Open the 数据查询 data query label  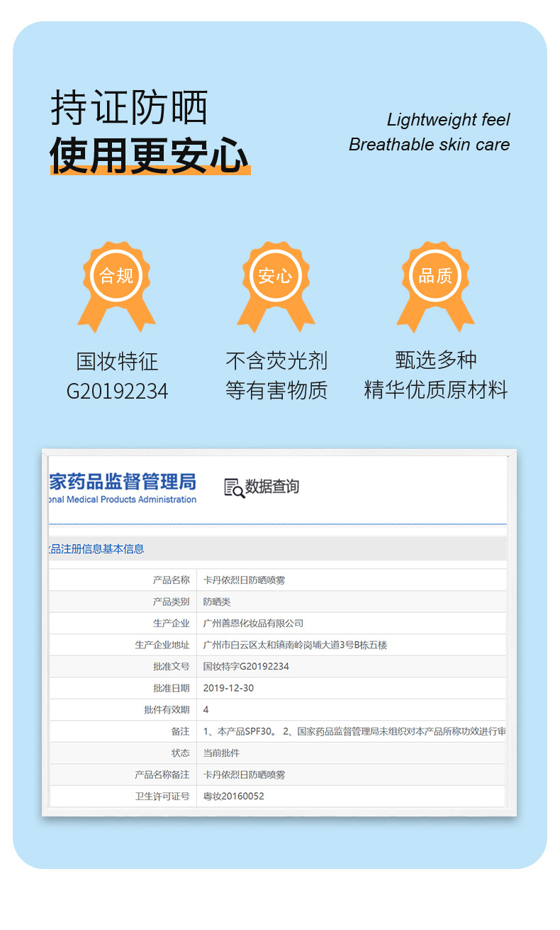pyautogui.click(x=272, y=487)
